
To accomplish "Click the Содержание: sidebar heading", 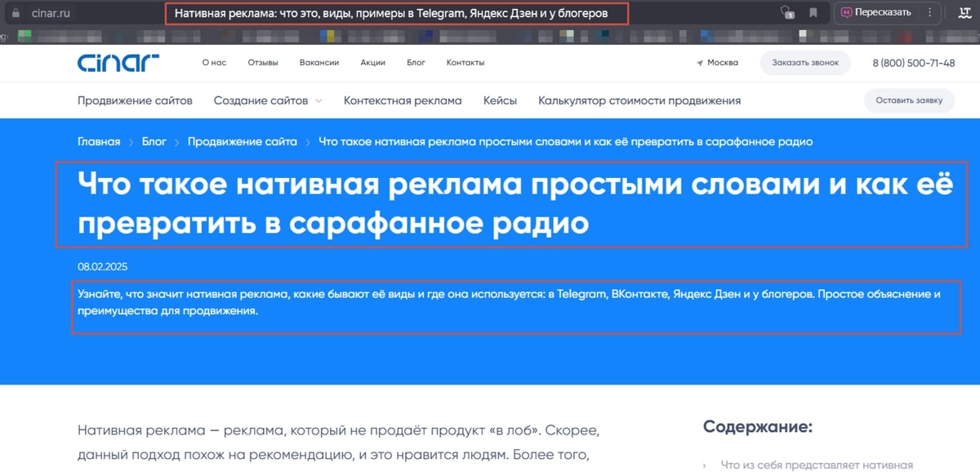I will (x=758, y=427).
